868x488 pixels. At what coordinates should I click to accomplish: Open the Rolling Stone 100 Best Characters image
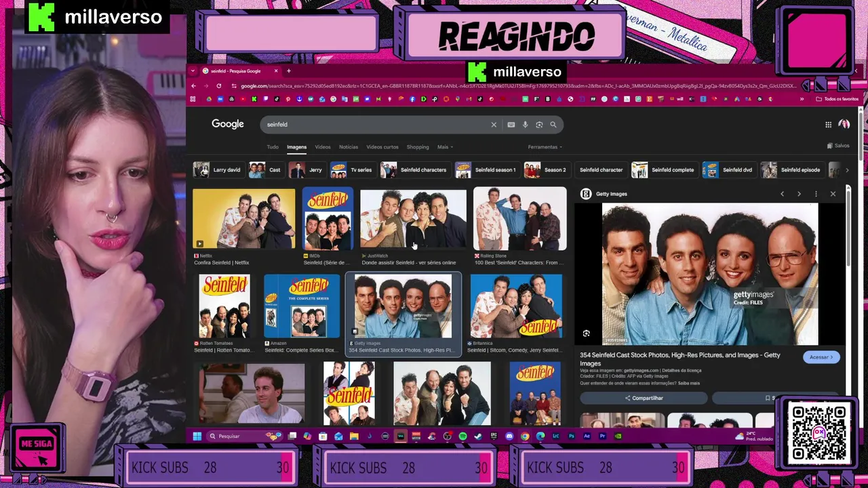tap(519, 219)
